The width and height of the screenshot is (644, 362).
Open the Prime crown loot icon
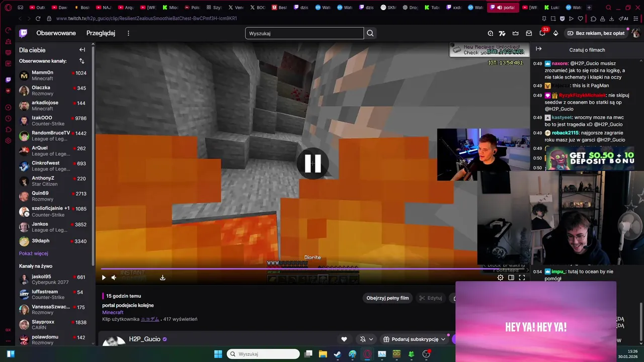[x=516, y=33]
